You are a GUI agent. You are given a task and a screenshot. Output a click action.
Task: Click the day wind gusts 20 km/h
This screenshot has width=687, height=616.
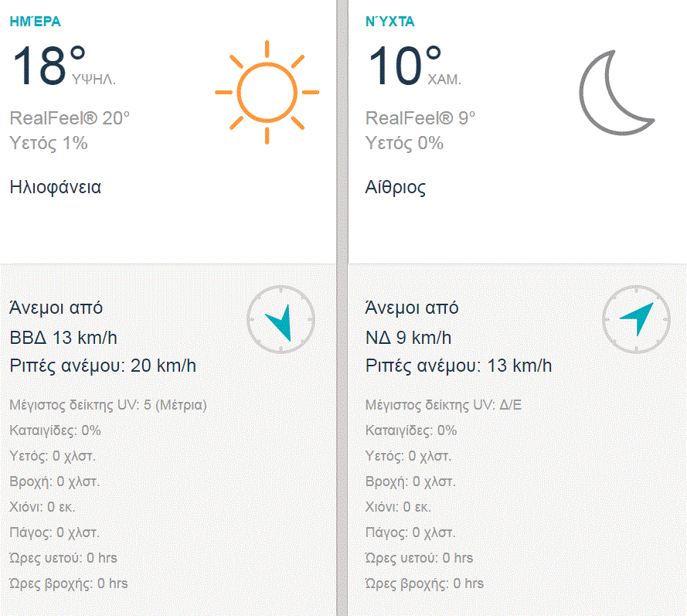[x=103, y=366]
